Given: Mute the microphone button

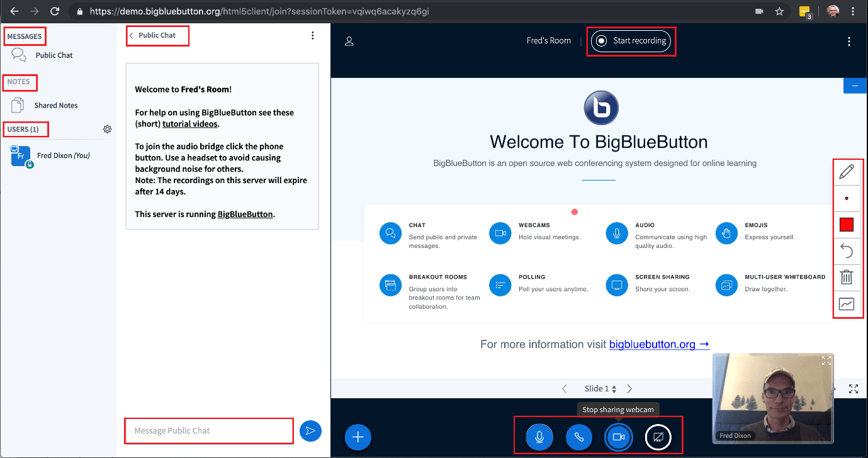Looking at the screenshot, I should pyautogui.click(x=539, y=437).
